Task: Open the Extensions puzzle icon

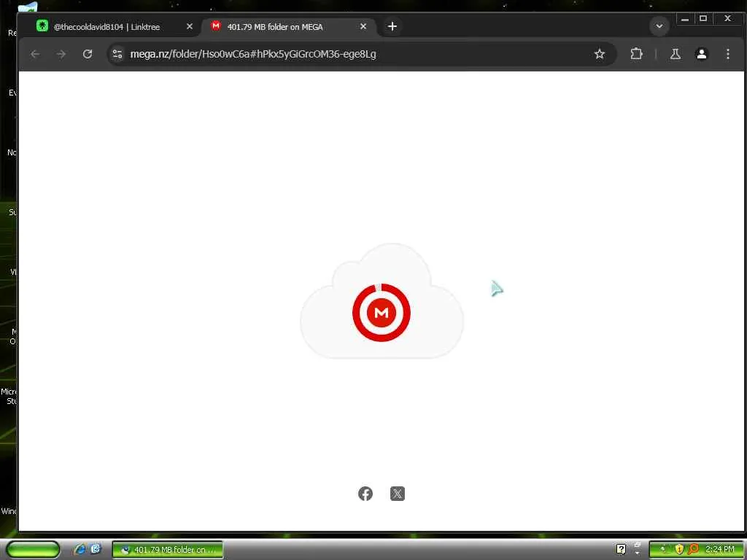Action: pyautogui.click(x=636, y=54)
